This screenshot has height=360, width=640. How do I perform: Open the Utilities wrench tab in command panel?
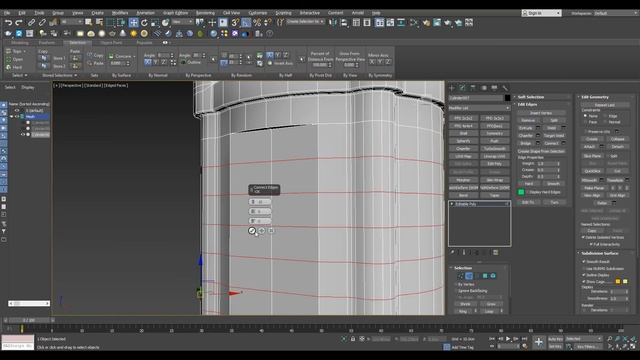pyautogui.click(x=505, y=88)
